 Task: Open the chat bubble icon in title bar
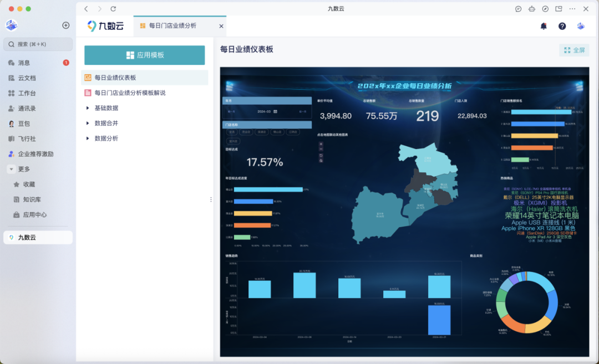(518, 9)
